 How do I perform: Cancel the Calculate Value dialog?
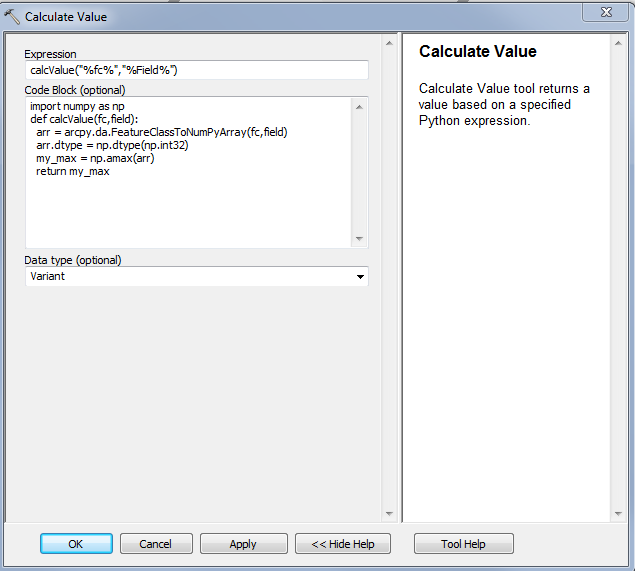coord(156,544)
